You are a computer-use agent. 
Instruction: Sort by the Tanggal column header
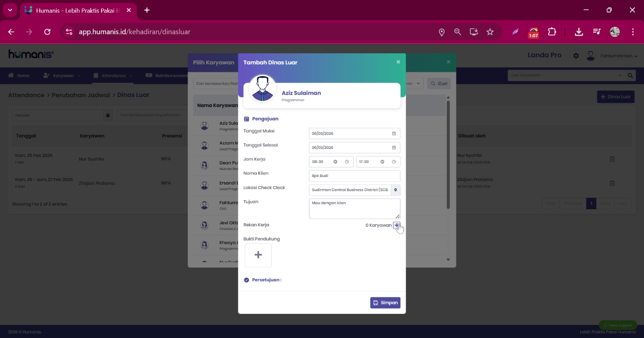point(26,136)
